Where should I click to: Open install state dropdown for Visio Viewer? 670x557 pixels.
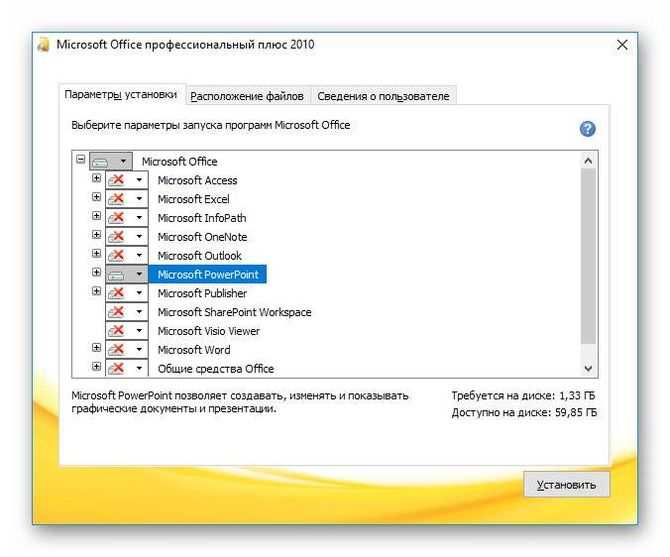(x=127, y=331)
